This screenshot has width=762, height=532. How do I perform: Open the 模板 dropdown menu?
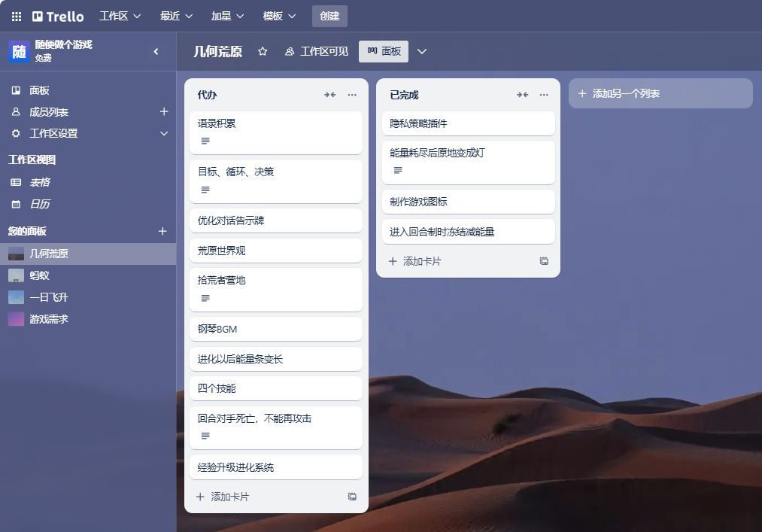pos(279,17)
